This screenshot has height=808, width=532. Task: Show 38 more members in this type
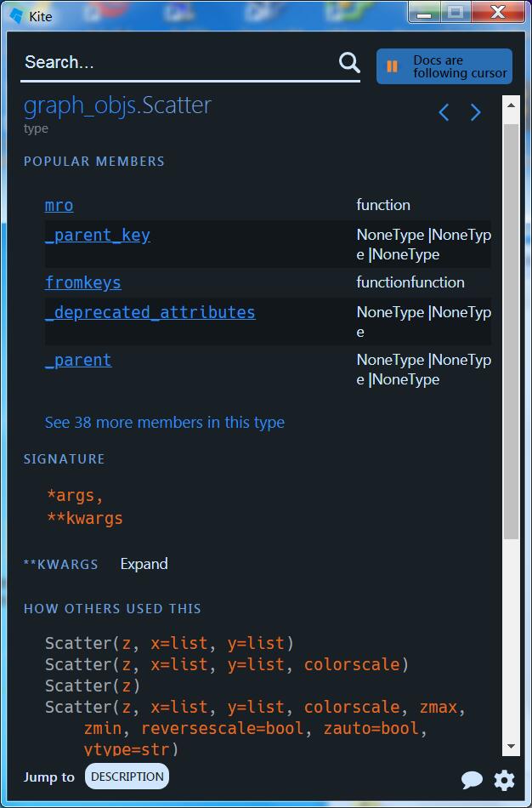point(164,423)
